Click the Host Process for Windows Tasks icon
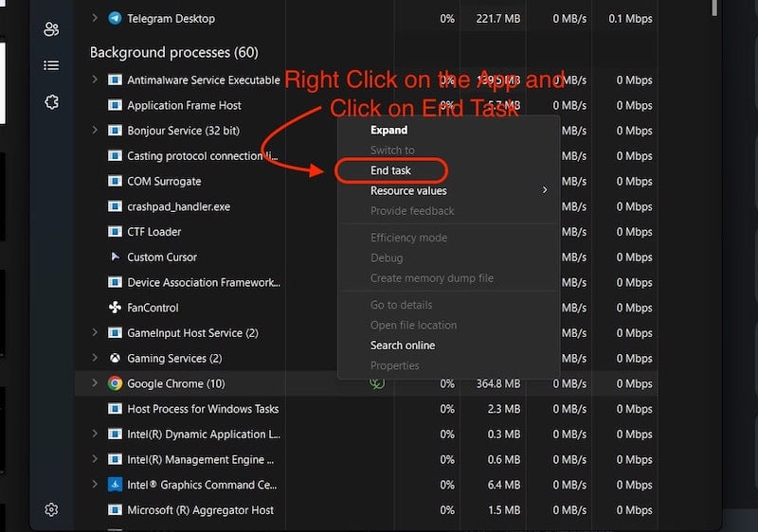758x532 pixels. click(x=115, y=408)
